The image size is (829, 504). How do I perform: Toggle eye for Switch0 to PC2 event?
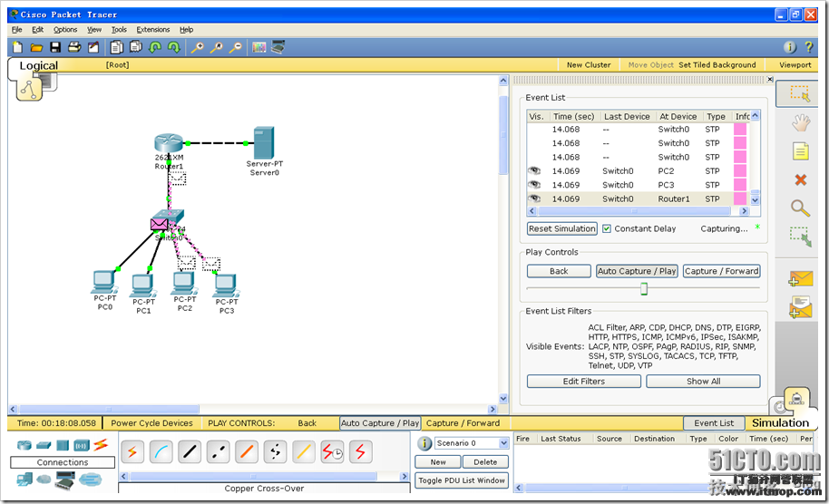[534, 170]
